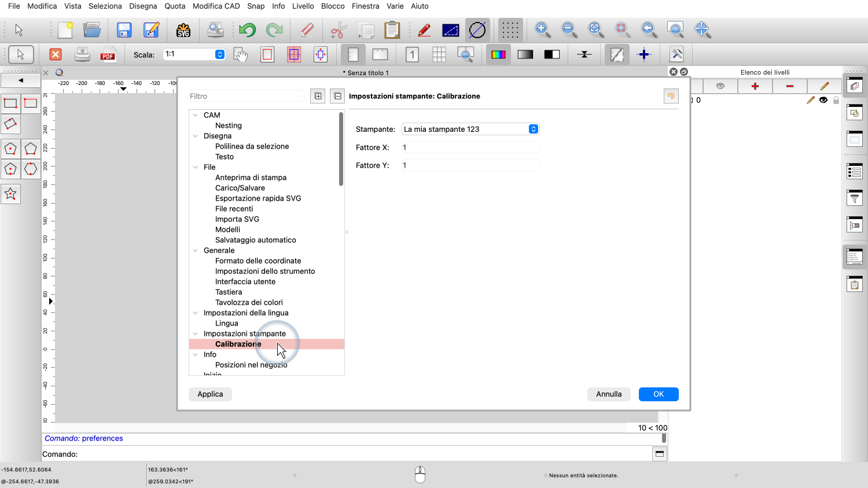The width and height of the screenshot is (868, 488).
Task: Click the red plus Add Layer icon
Action: [x=755, y=86]
